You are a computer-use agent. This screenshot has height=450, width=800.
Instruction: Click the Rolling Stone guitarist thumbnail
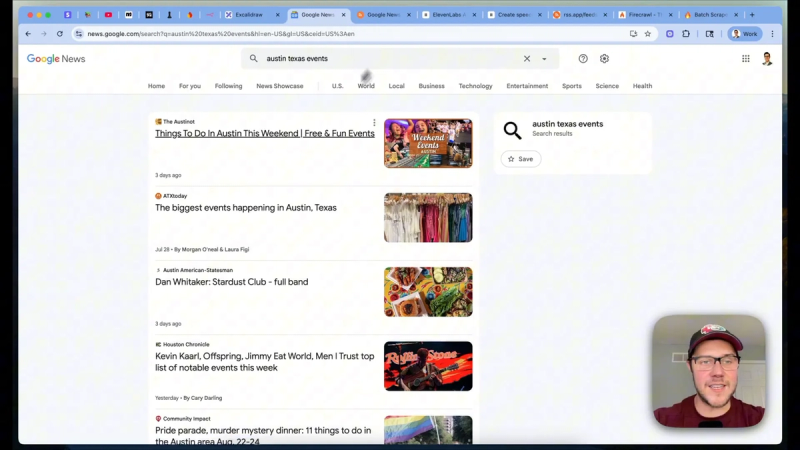pos(428,366)
